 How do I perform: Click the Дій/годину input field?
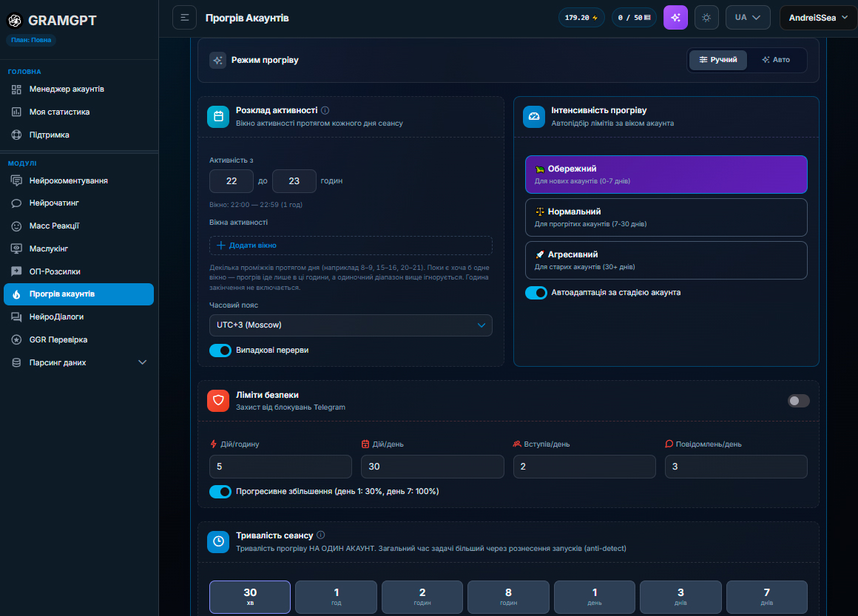pos(281,467)
